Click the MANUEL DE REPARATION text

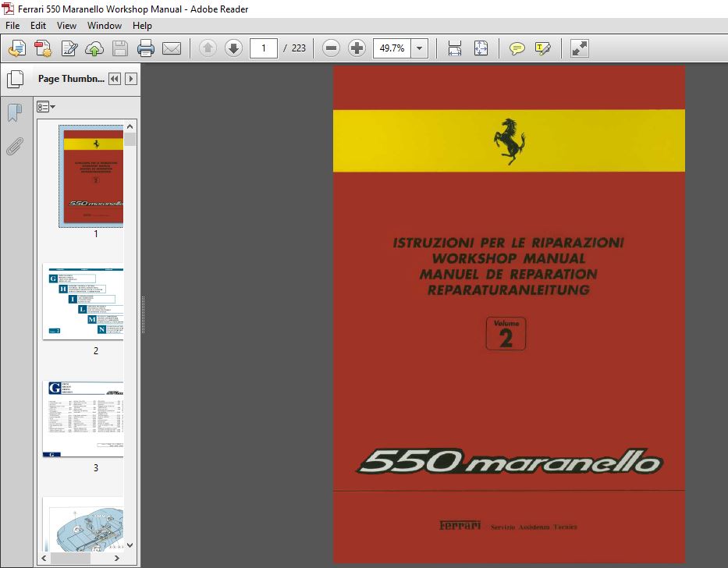point(509,274)
